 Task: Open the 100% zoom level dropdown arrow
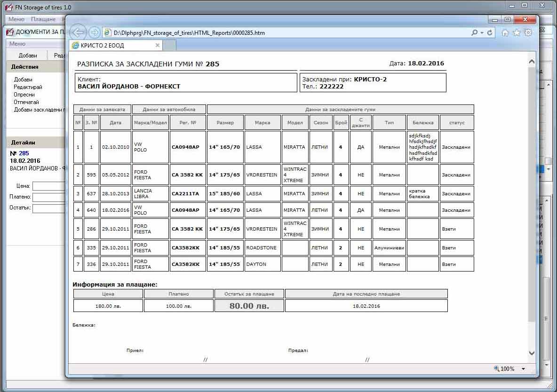[x=523, y=369]
